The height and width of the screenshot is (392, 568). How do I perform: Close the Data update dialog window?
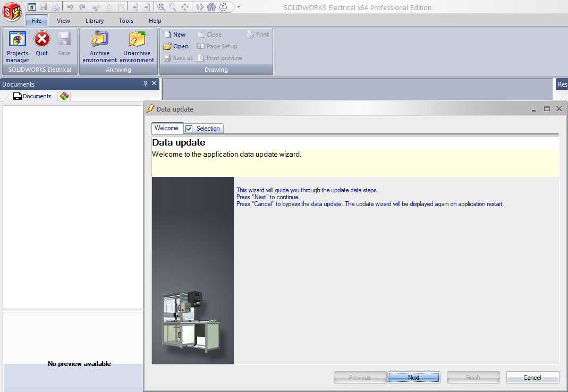click(x=559, y=109)
